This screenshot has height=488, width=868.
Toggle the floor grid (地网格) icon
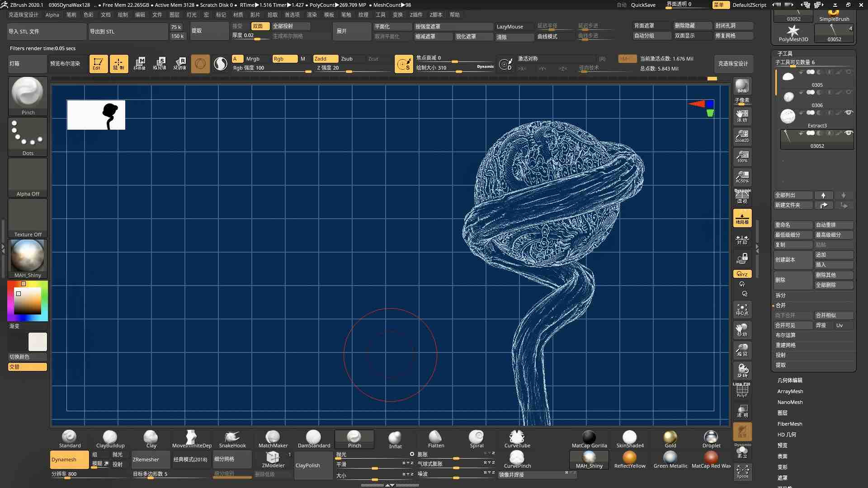tap(741, 218)
